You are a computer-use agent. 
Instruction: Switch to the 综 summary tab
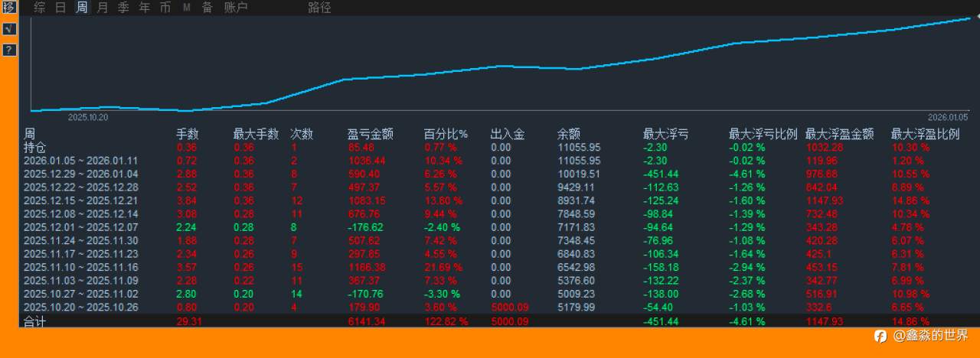point(40,8)
